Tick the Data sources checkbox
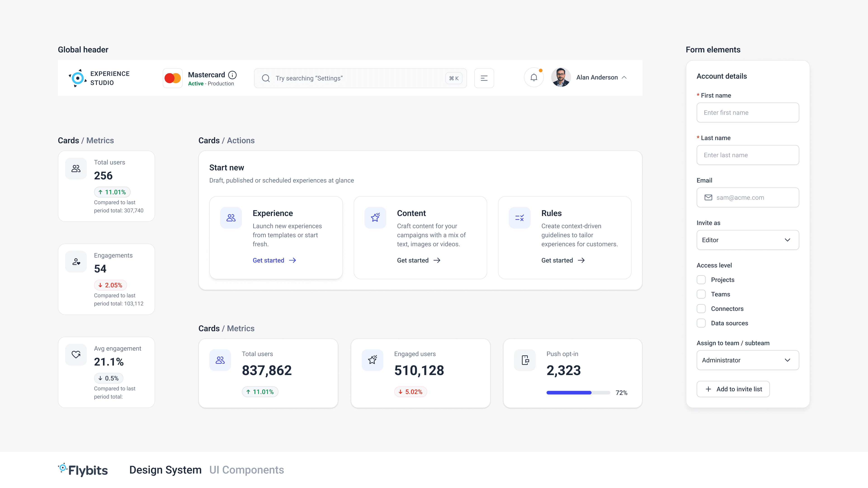The image size is (868, 488). click(x=701, y=323)
